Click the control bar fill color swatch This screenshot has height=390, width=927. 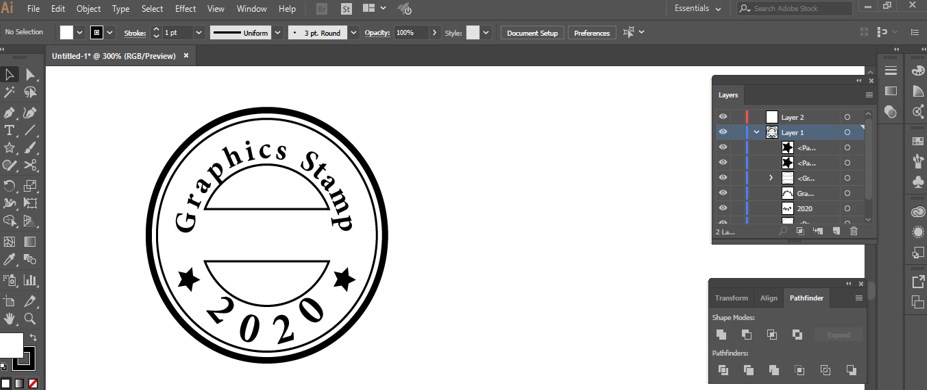pos(66,32)
